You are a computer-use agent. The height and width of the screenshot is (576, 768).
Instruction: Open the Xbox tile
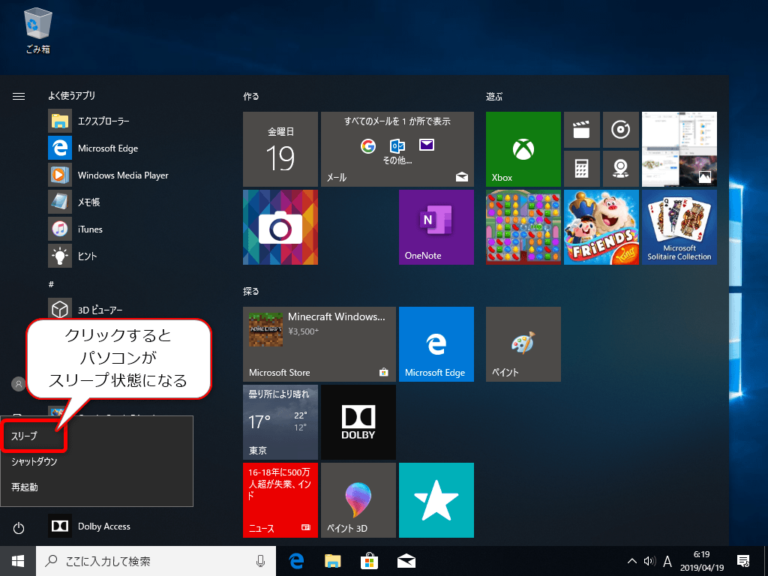(523, 149)
